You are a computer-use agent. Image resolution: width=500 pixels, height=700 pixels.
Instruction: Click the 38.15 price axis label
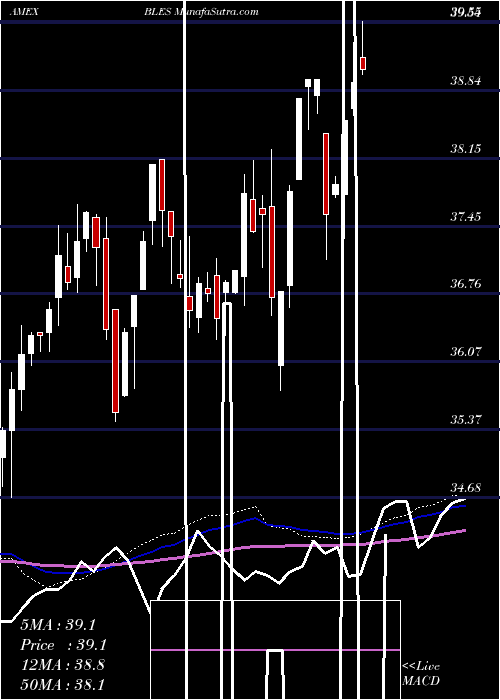coord(466,149)
